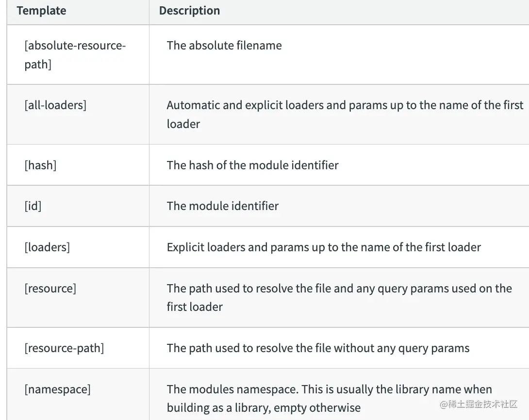Click the [all-loaders] template cell
Screen dimensions: 529x420
[x=55, y=105]
